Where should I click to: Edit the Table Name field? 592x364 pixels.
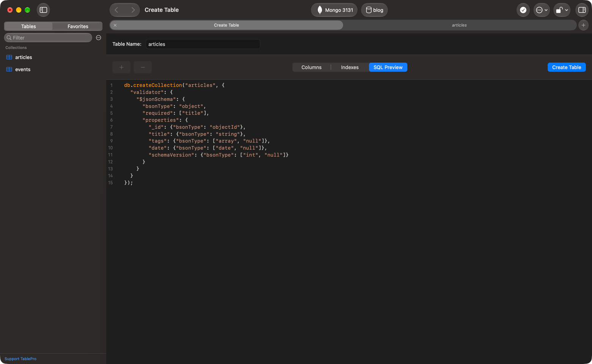coord(203,44)
